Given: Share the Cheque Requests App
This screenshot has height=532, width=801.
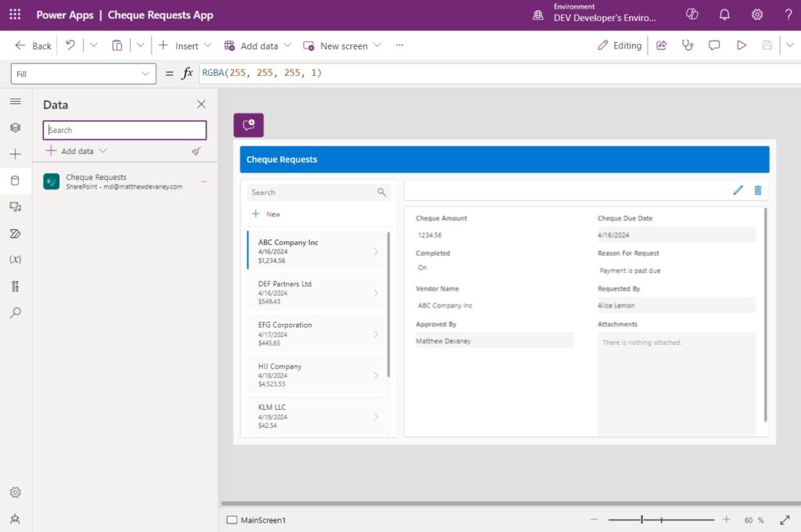Looking at the screenshot, I should pos(661,45).
